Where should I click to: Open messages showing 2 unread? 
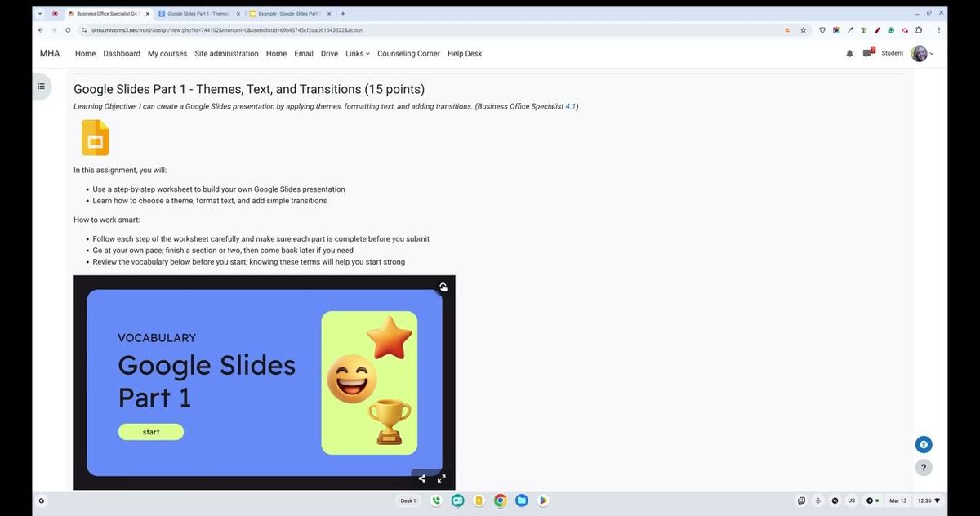point(867,53)
